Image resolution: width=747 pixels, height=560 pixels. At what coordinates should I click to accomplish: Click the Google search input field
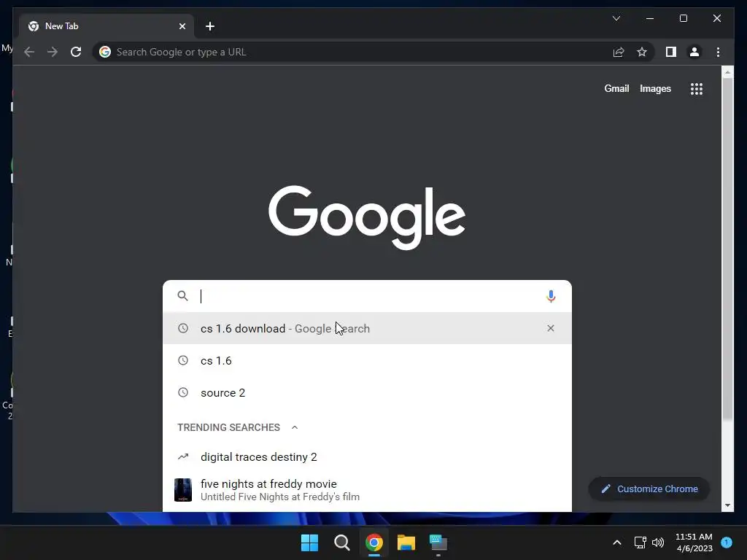point(367,296)
